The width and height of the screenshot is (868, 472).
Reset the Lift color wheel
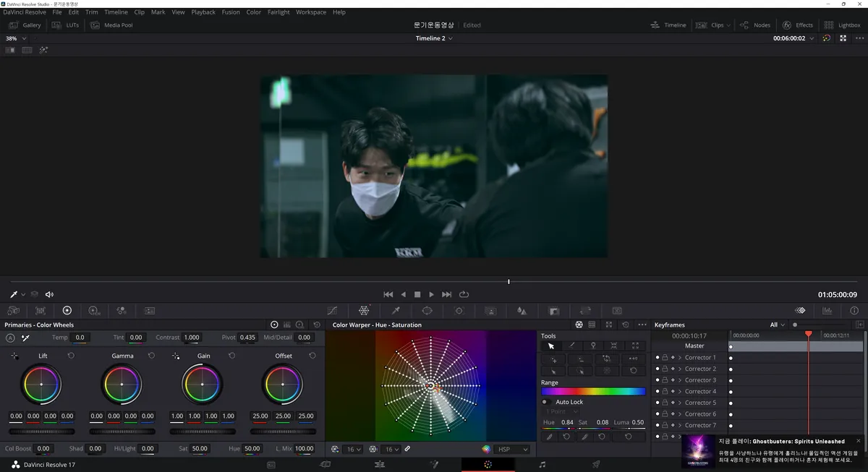[71, 356]
